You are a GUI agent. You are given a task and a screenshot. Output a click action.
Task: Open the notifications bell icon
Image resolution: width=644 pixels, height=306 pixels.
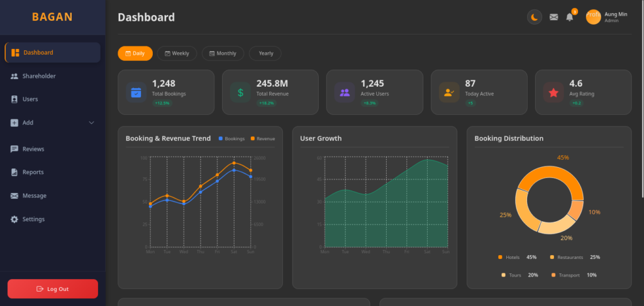pyautogui.click(x=569, y=17)
